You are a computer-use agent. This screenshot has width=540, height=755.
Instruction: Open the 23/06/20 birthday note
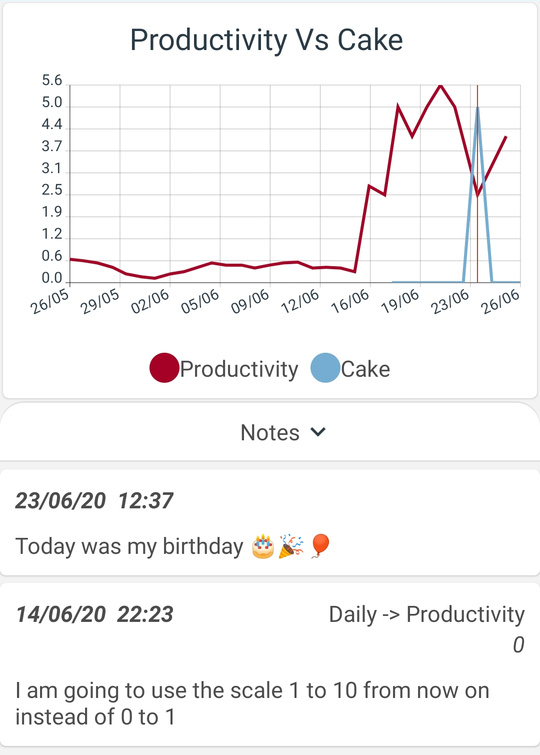click(x=270, y=522)
